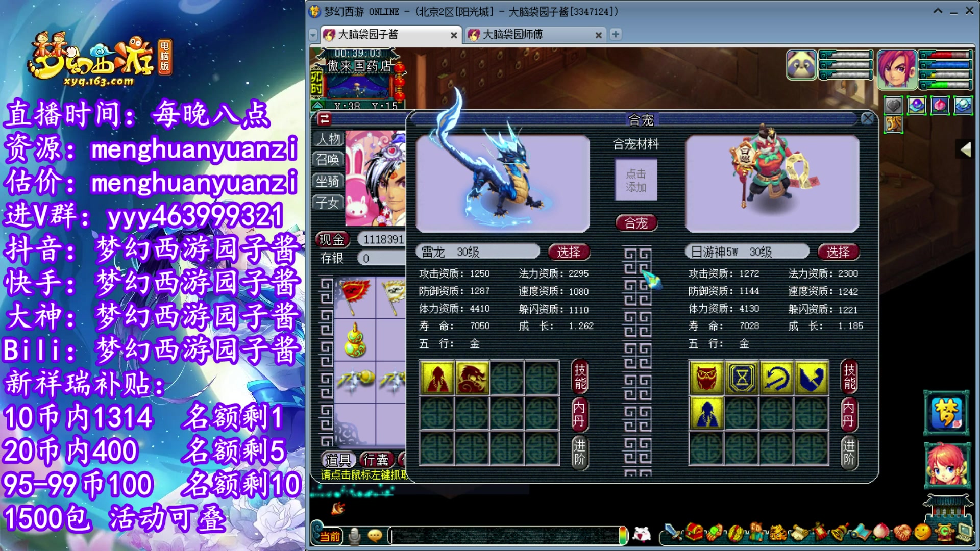
Task: Select 内丹 tab under 雷龙
Action: click(580, 415)
